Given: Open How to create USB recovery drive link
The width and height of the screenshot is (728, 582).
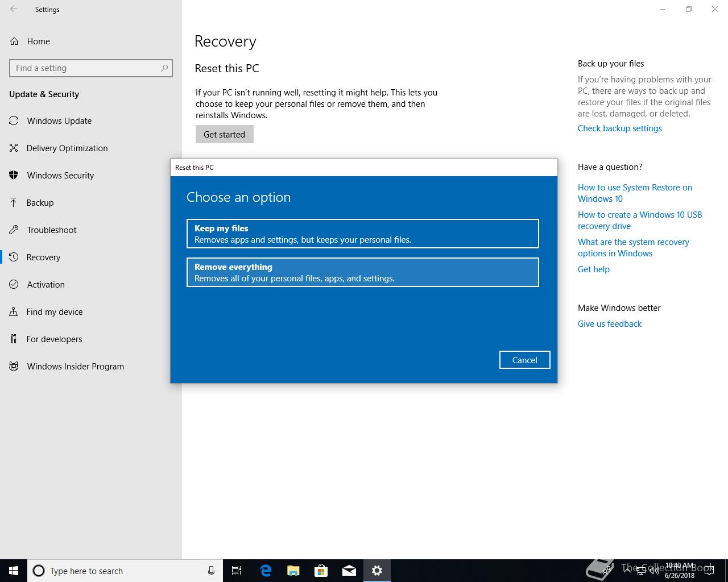Looking at the screenshot, I should tap(640, 221).
